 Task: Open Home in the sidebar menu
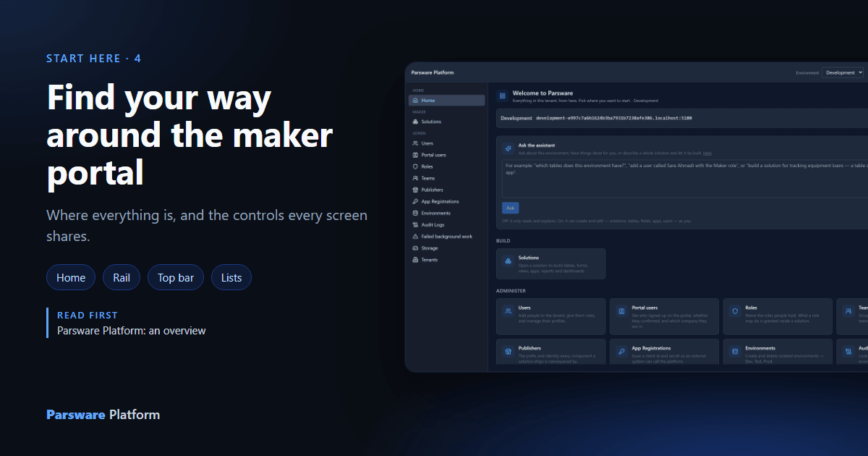pyautogui.click(x=446, y=101)
